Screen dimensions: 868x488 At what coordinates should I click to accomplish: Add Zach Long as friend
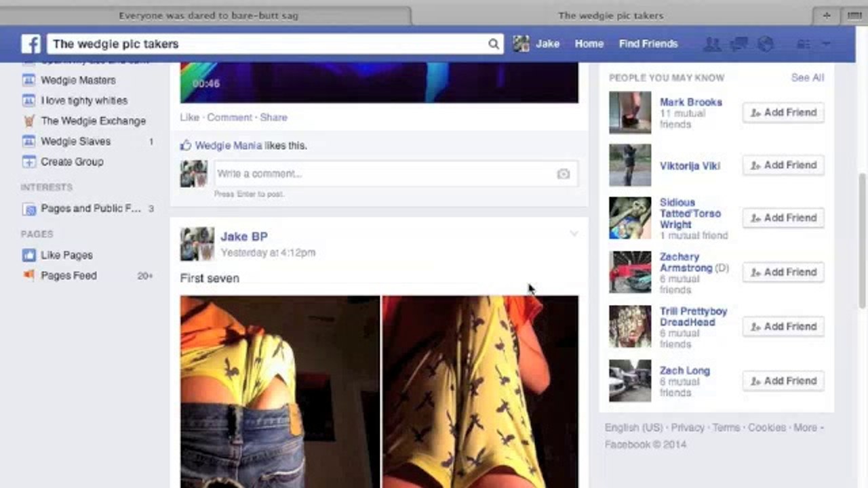click(783, 381)
